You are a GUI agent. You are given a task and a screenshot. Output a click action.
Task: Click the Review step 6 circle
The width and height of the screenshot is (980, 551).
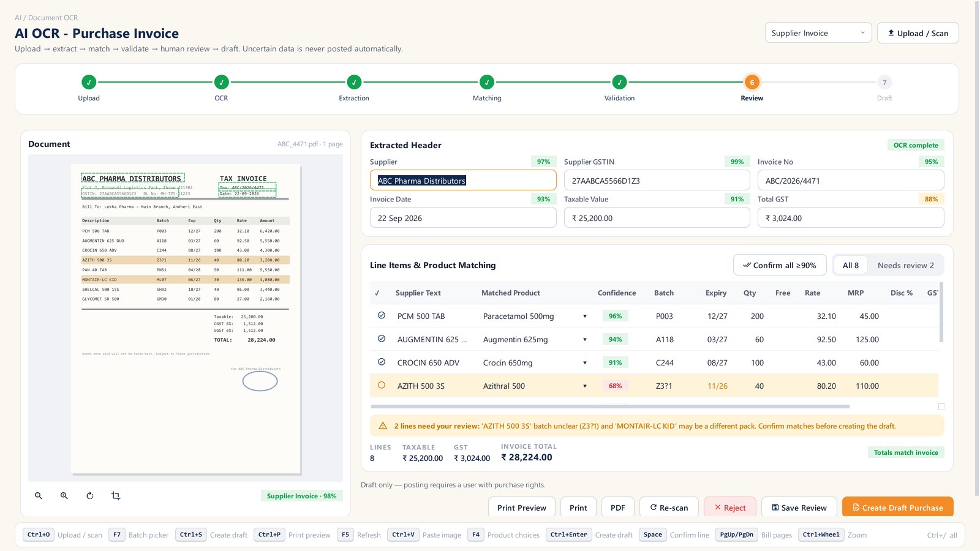tap(752, 82)
